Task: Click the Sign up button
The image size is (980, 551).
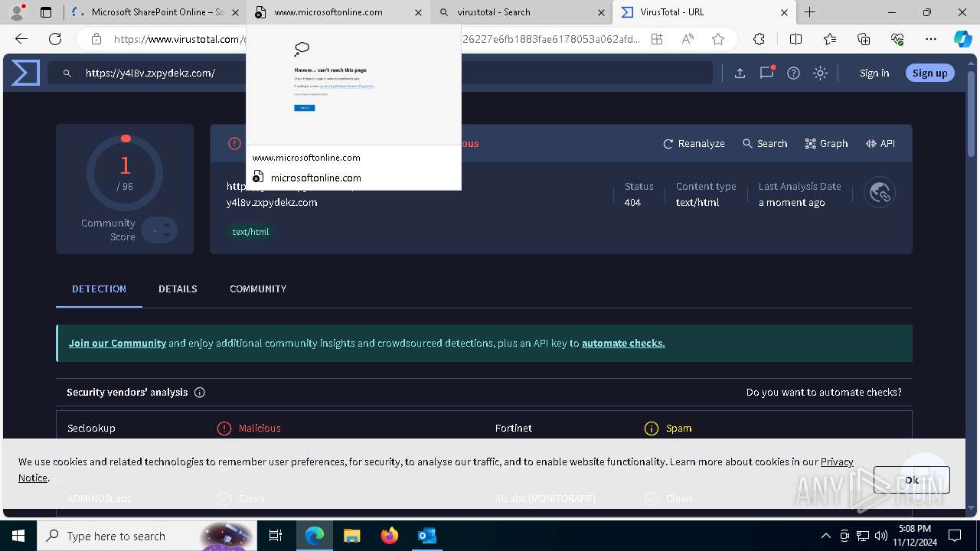Action: [930, 73]
